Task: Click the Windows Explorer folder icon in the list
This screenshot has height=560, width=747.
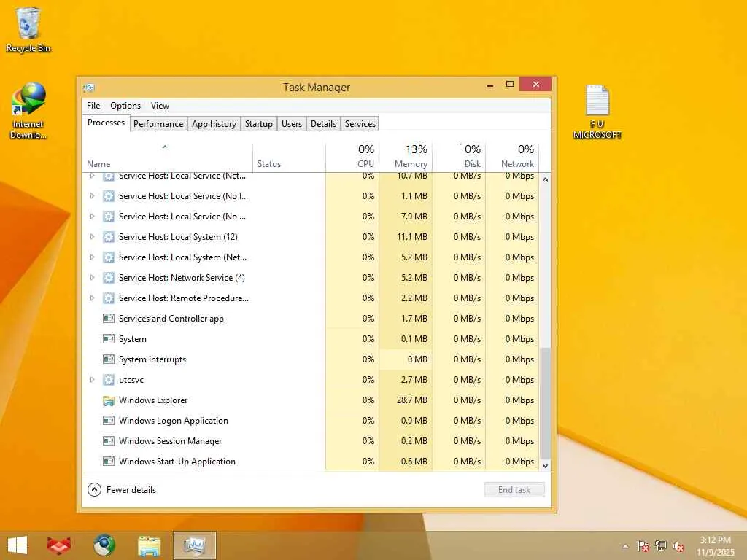Action: tap(109, 400)
